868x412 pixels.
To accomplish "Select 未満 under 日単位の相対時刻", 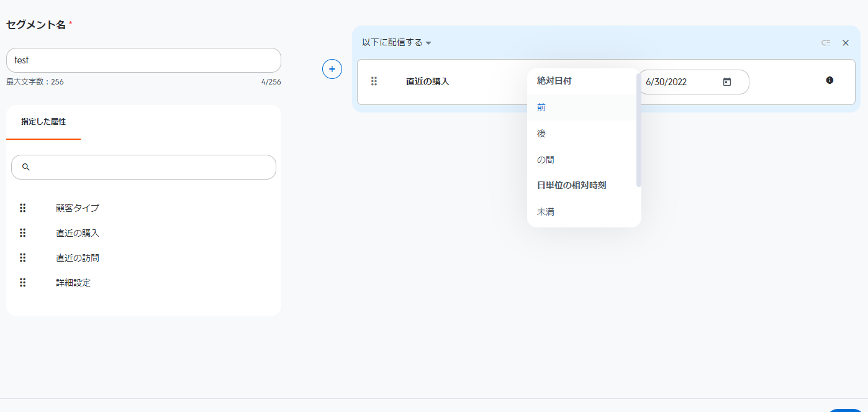I will point(546,212).
